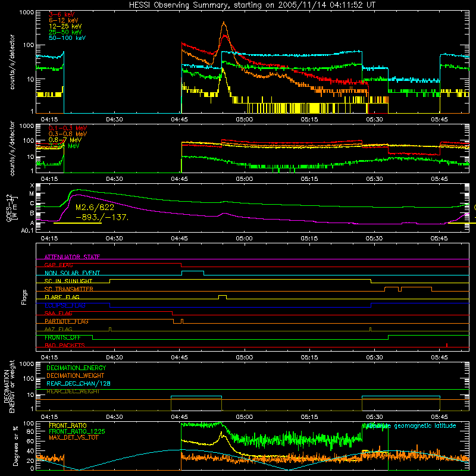Click the BAD_PACKETS red tick near 05:46
The image size is (476, 476).
tap(447, 345)
